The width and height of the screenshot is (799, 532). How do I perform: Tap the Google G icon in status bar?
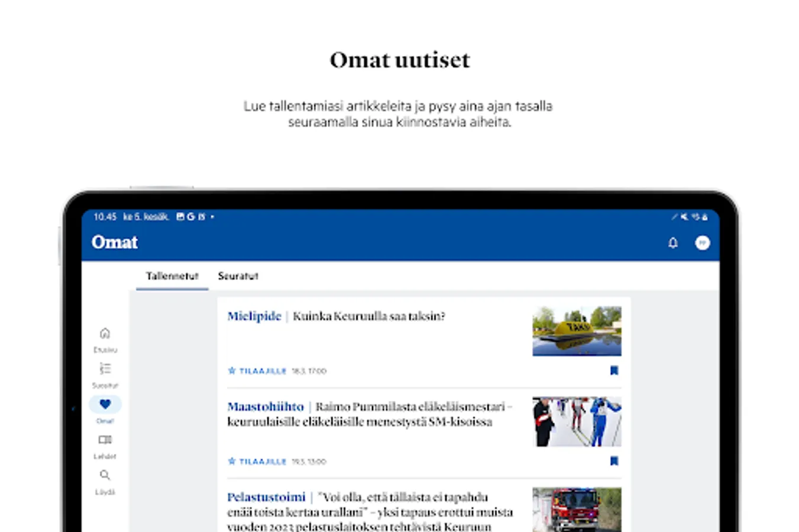190,216
